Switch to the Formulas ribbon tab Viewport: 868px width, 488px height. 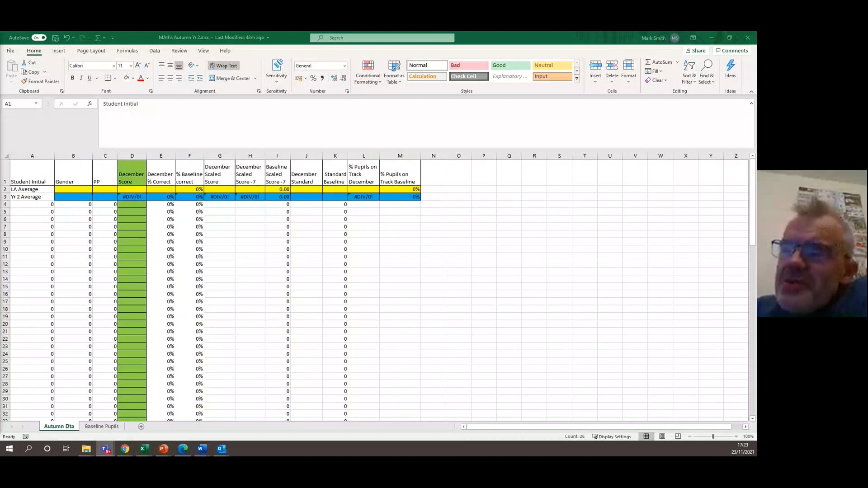[x=127, y=51]
